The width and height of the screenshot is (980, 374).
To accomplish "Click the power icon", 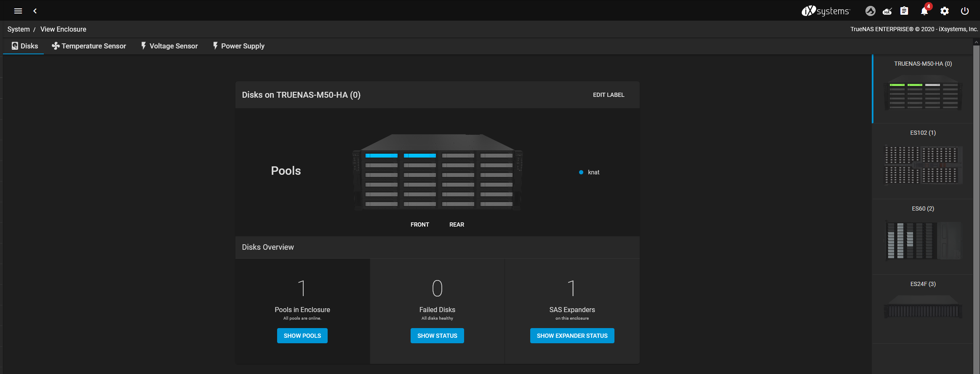I will pos(965,11).
